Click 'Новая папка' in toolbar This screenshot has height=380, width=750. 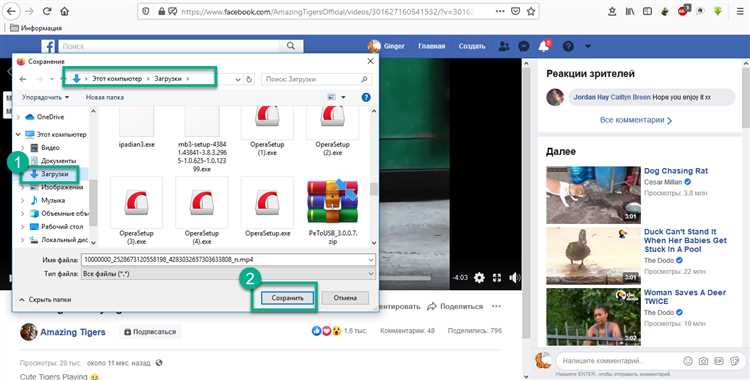(x=105, y=97)
